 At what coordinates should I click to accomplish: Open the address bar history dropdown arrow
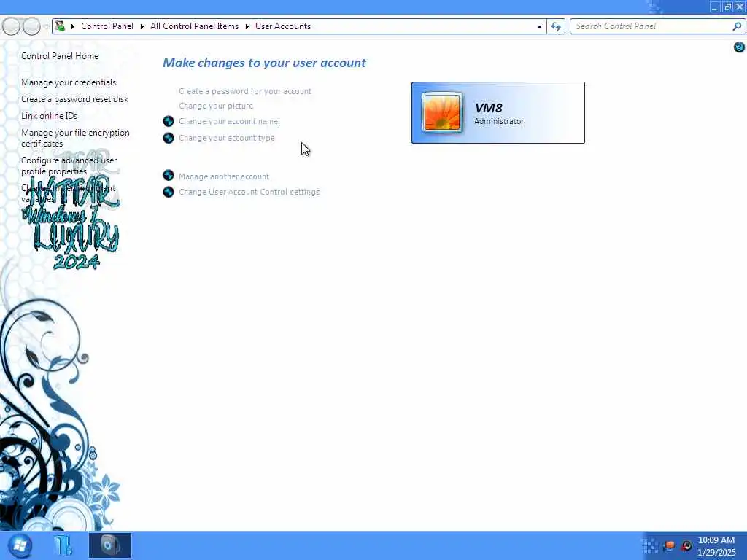pos(539,27)
